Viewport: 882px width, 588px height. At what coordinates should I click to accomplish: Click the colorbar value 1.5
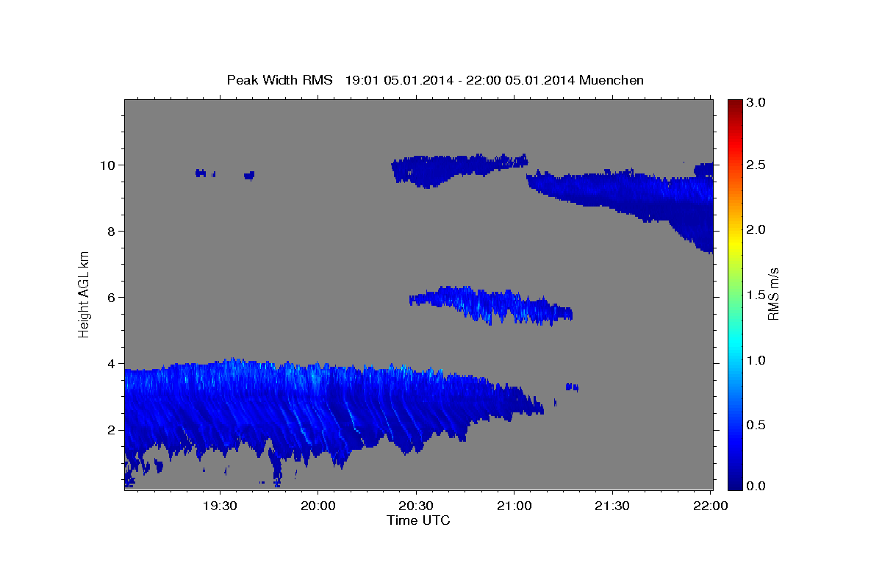756,295
